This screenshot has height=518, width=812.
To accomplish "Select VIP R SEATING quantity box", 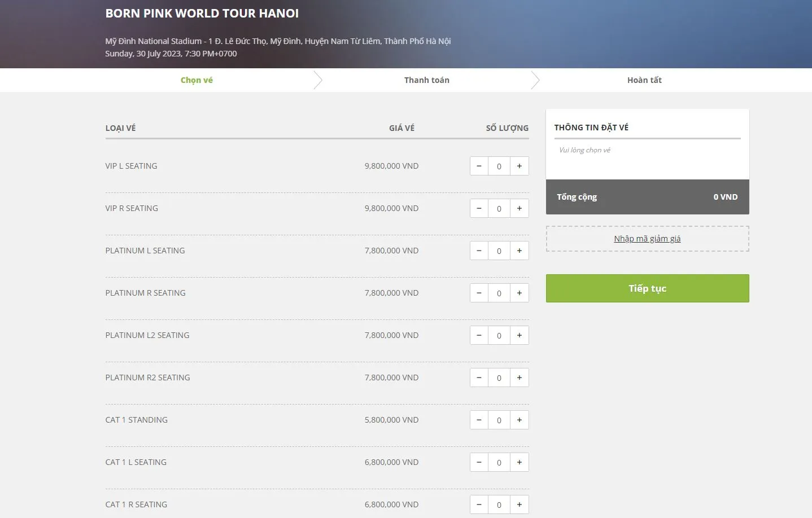I will (x=499, y=208).
